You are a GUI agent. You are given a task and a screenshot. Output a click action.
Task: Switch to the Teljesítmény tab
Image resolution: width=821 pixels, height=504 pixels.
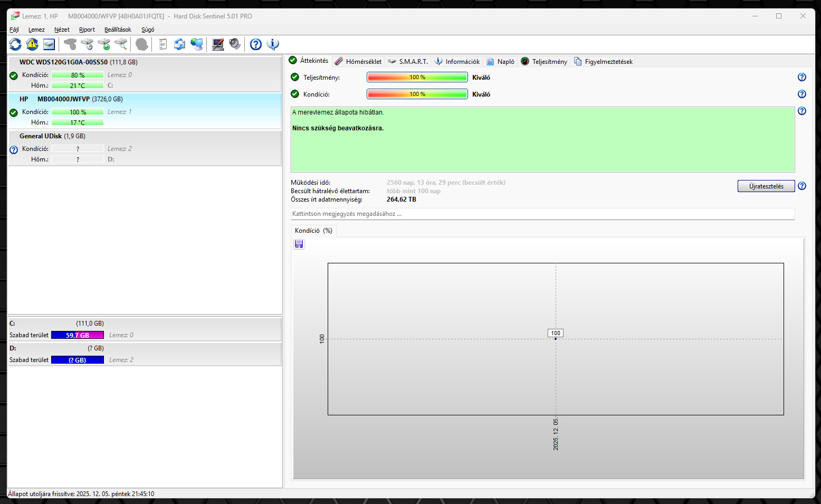544,61
